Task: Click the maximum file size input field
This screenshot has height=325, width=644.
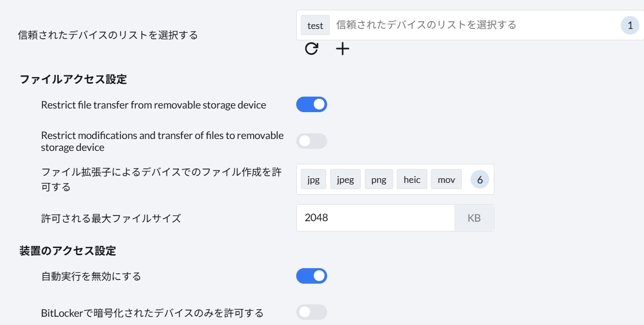Action: [375, 218]
